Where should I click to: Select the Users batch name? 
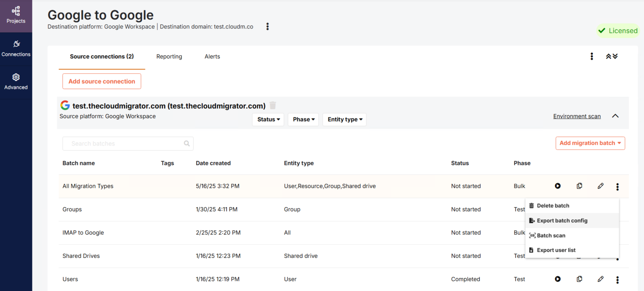pos(70,279)
